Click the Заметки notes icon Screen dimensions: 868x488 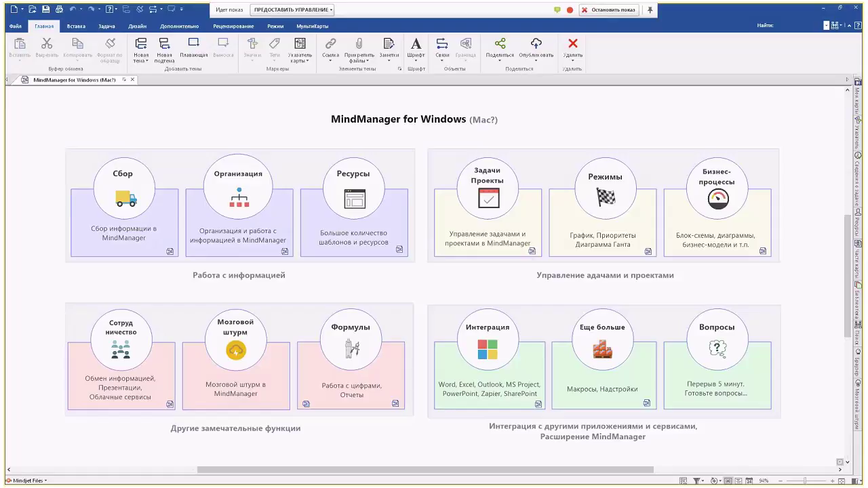[x=389, y=43]
